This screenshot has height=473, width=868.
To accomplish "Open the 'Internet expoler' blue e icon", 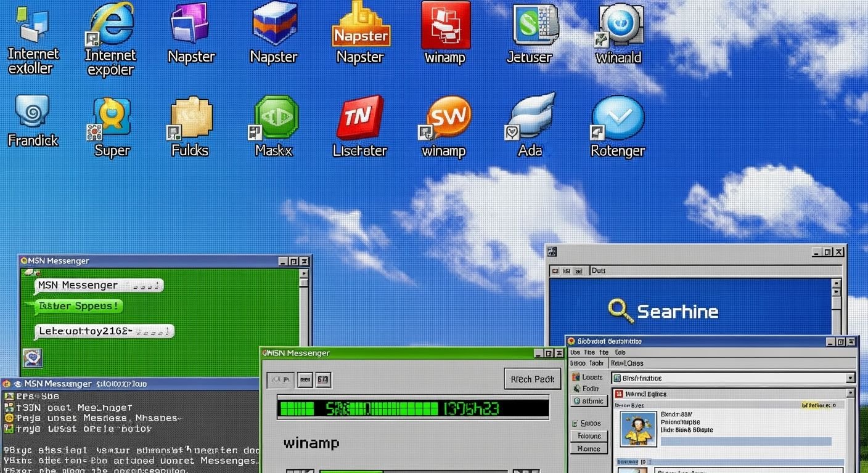I will click(111, 23).
